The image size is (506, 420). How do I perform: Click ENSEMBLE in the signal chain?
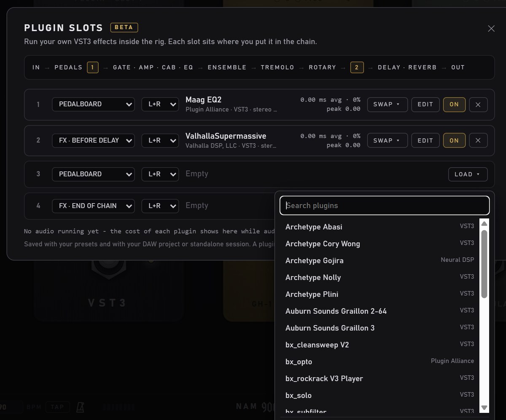[x=227, y=67]
